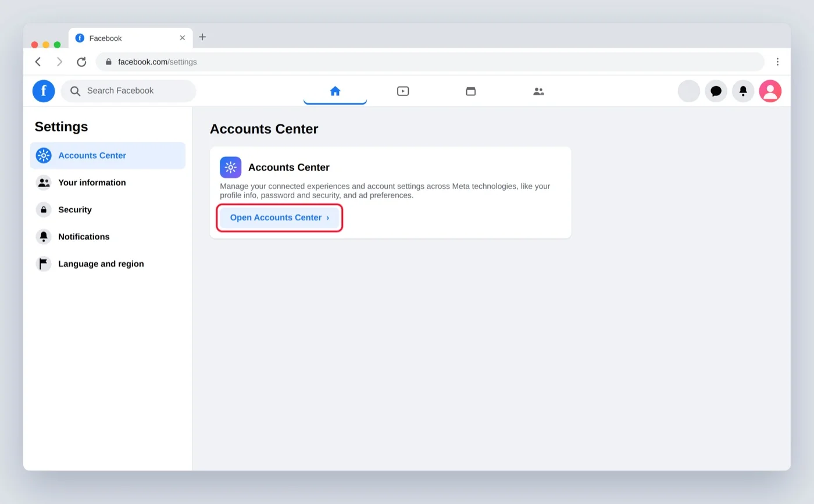This screenshot has height=504, width=814.
Task: Click the address bar padlock icon
Action: pyautogui.click(x=108, y=62)
